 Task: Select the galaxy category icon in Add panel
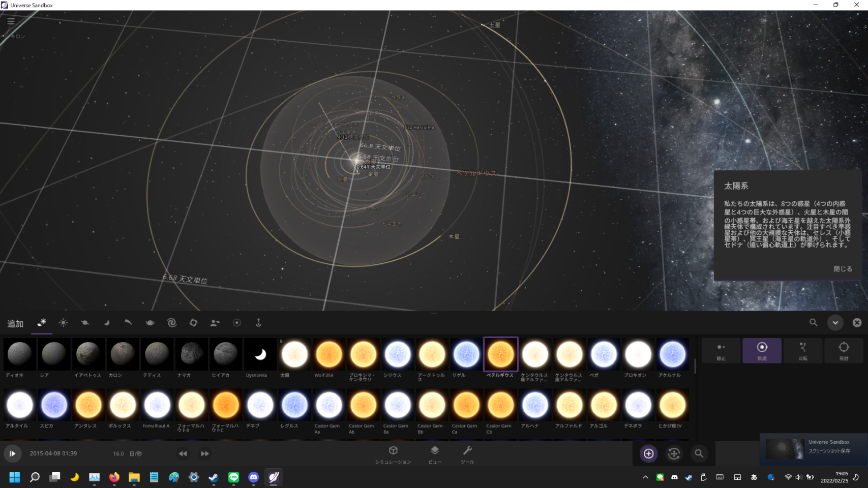point(171,323)
